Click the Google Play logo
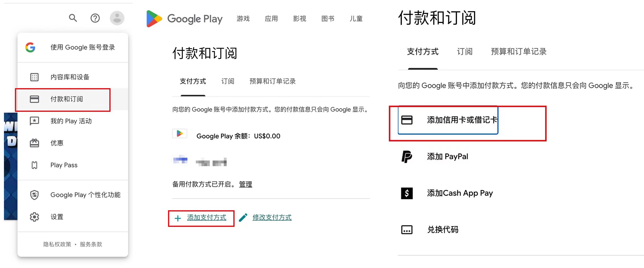 tap(184, 19)
